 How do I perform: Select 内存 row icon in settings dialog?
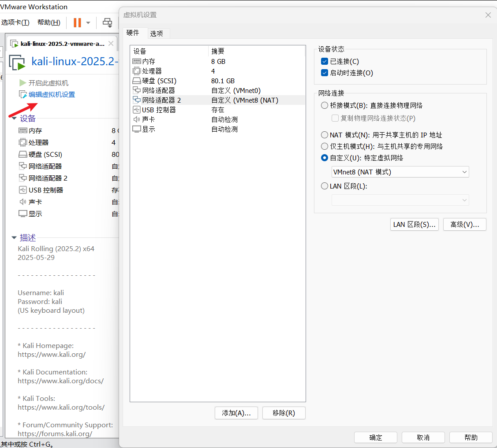point(137,61)
